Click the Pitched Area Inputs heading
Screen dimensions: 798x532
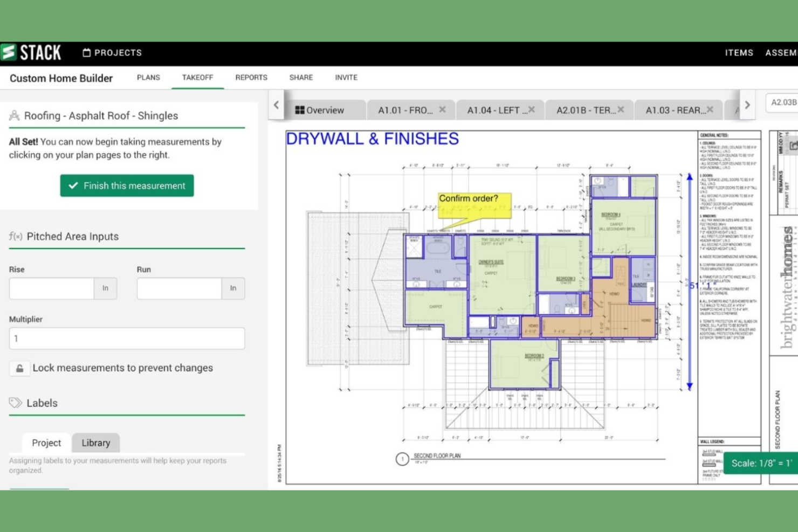click(x=73, y=237)
